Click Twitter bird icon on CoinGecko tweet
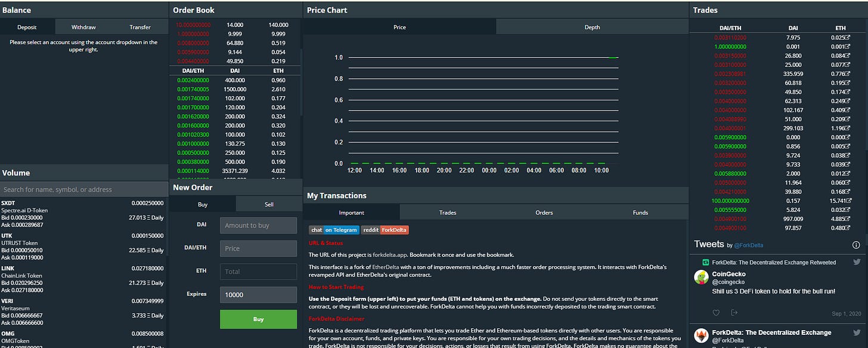The height and width of the screenshot is (348, 868). tap(857, 262)
